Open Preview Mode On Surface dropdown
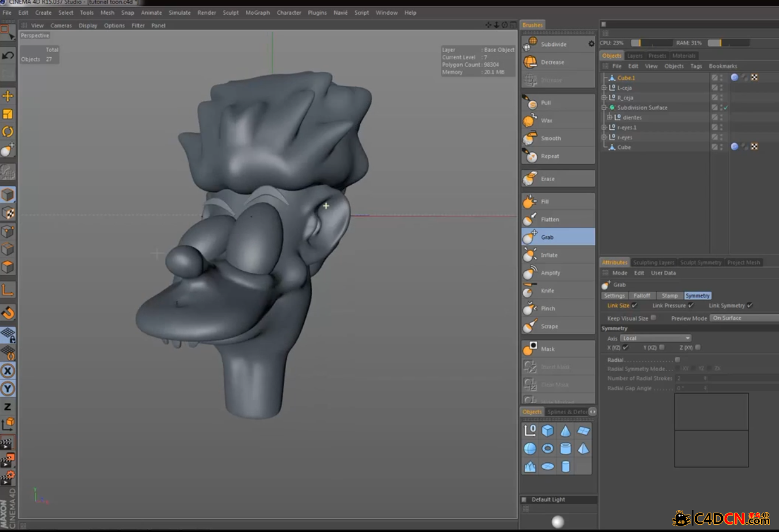Viewport: 779px width, 532px height. [x=744, y=318]
